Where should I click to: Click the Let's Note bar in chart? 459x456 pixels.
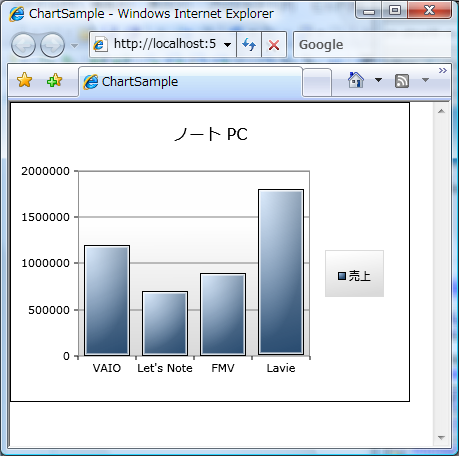tap(165, 323)
